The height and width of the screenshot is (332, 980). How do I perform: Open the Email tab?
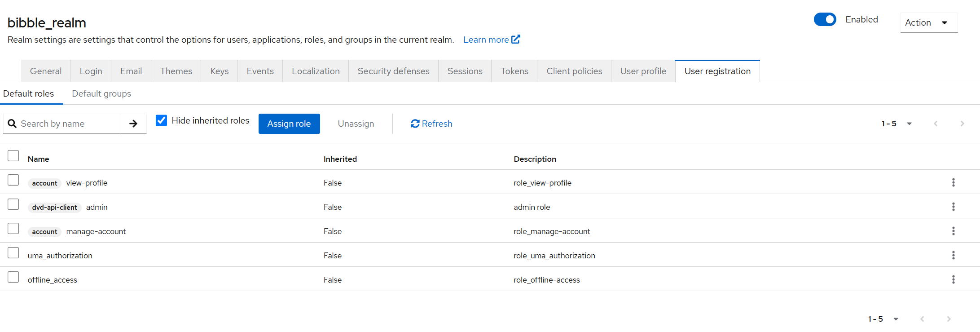click(x=131, y=71)
